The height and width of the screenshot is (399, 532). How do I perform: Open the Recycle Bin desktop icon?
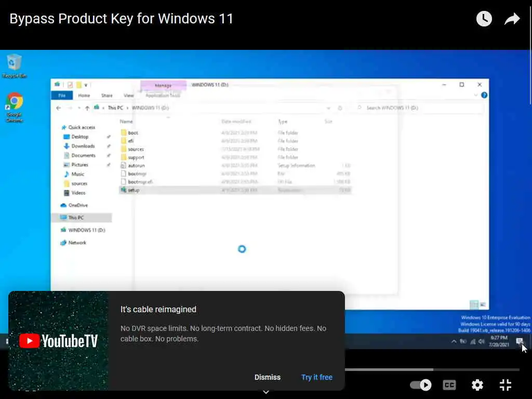(14, 66)
